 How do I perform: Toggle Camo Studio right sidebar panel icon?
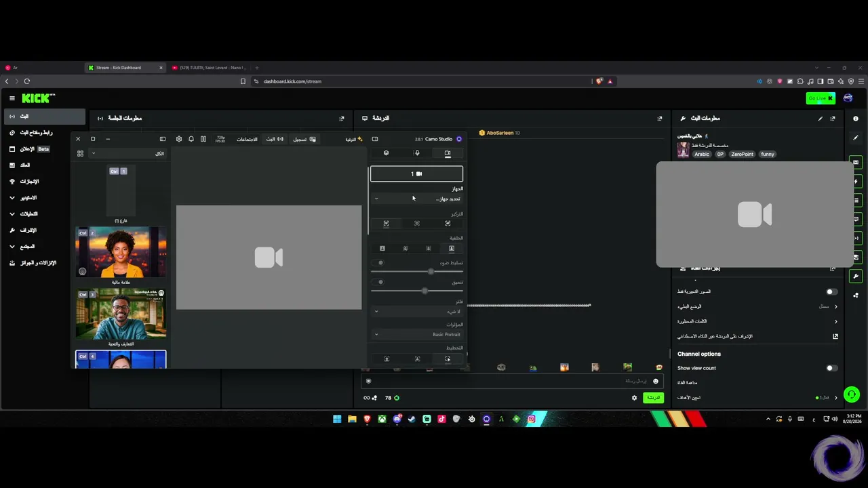tap(375, 139)
